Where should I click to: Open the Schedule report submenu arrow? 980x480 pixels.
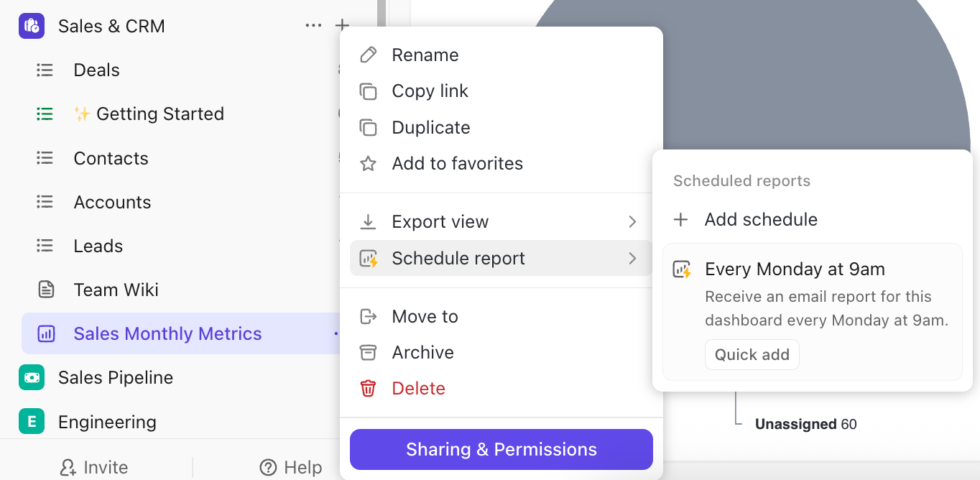coord(633,258)
